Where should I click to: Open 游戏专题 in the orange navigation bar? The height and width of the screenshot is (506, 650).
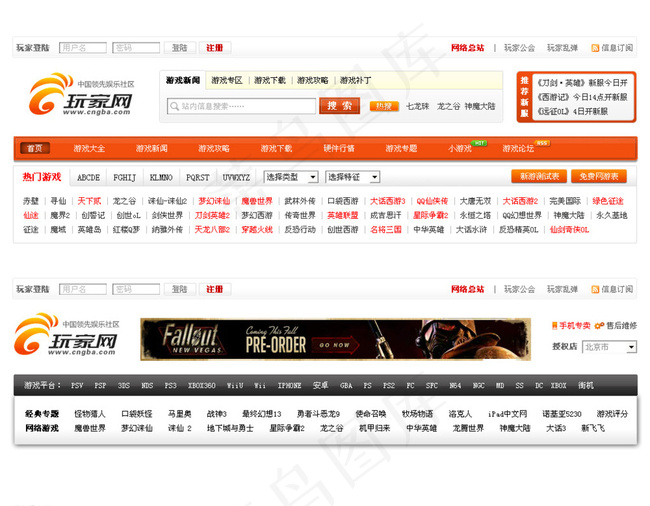(x=401, y=148)
